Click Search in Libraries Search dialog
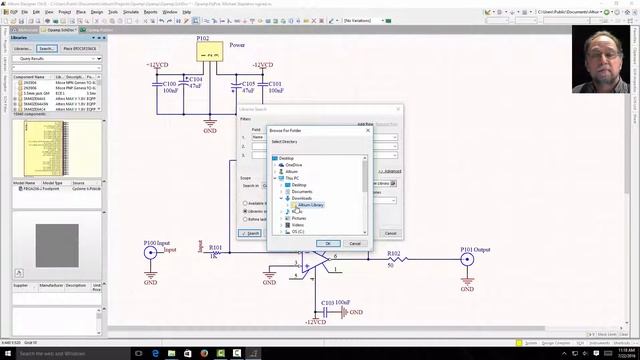This screenshot has width=640, height=360. (x=250, y=233)
